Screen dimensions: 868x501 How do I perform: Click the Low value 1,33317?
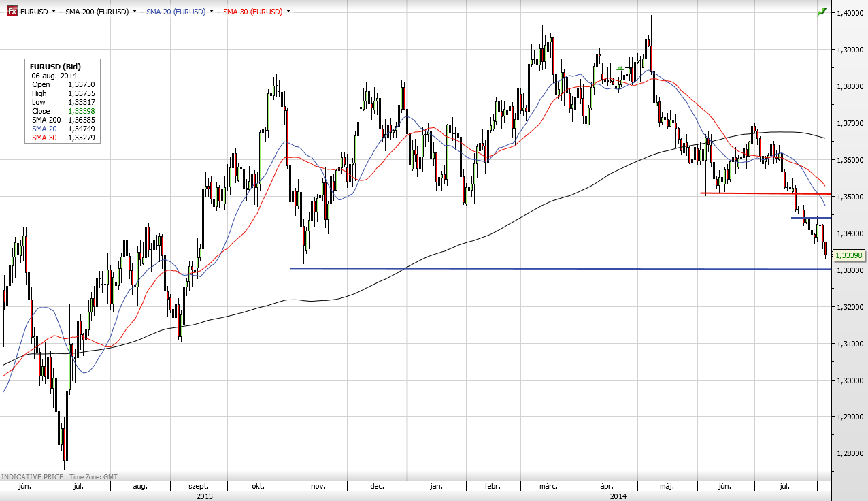80,102
